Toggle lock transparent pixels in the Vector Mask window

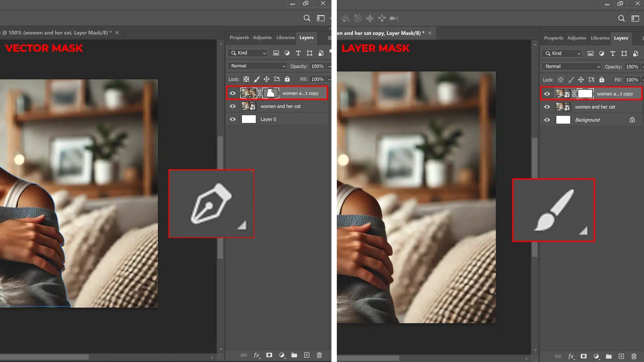coord(246,79)
